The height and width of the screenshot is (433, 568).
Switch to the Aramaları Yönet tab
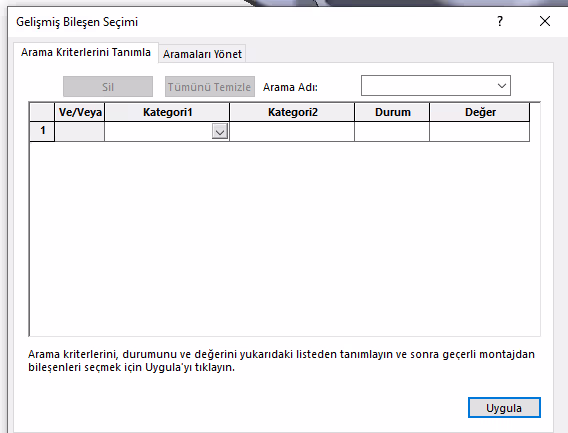click(202, 54)
